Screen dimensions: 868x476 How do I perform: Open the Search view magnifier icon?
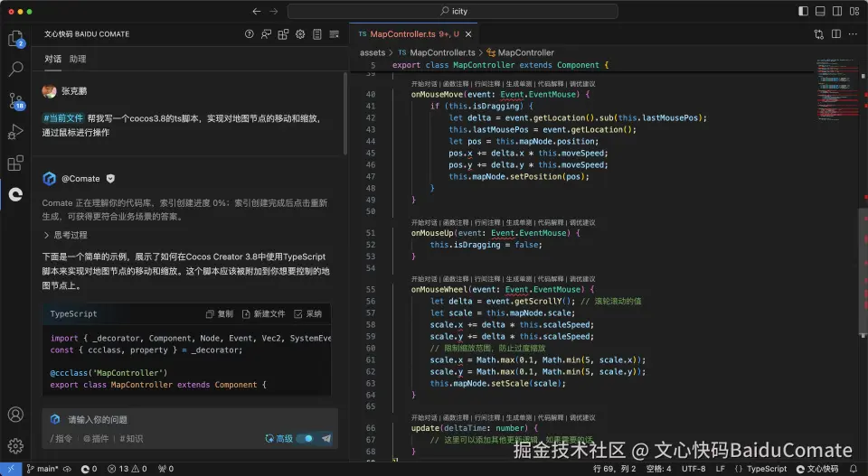coord(15,70)
